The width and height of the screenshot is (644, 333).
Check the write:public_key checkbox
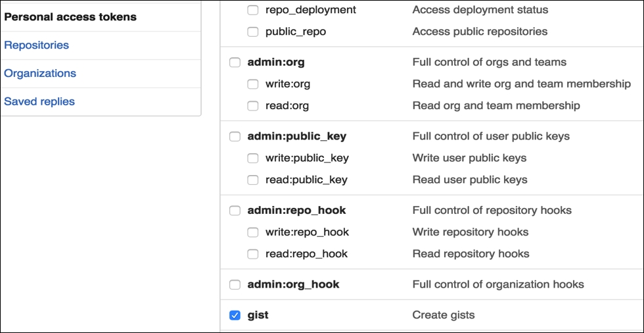(x=253, y=159)
